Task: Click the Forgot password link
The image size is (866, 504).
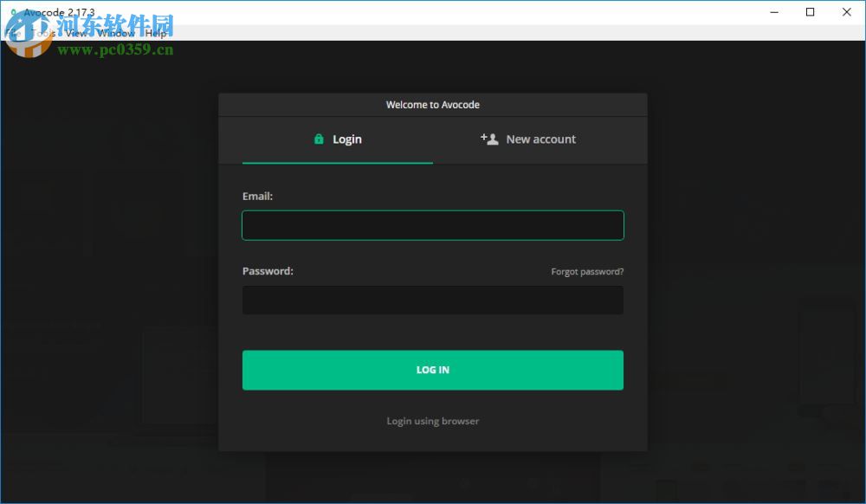Action: [x=587, y=271]
